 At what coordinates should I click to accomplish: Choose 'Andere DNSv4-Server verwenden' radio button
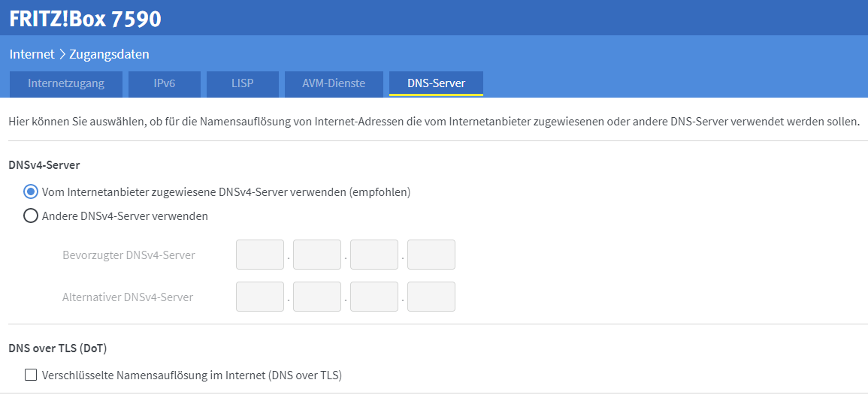[x=31, y=216]
